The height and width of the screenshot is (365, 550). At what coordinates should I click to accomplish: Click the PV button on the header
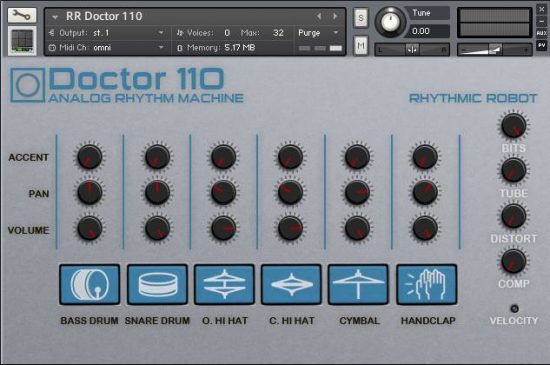point(542,45)
